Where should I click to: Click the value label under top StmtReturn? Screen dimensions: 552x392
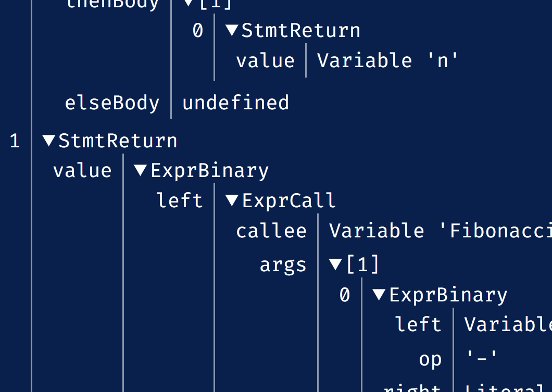[x=82, y=171]
